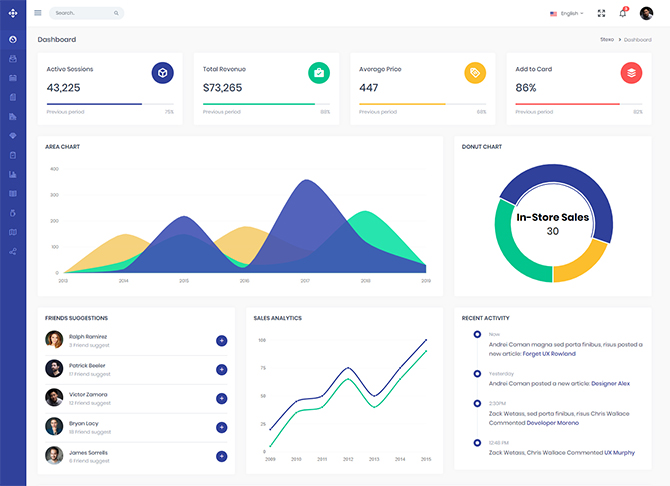
Task: Open the notifications bell
Action: coord(622,13)
